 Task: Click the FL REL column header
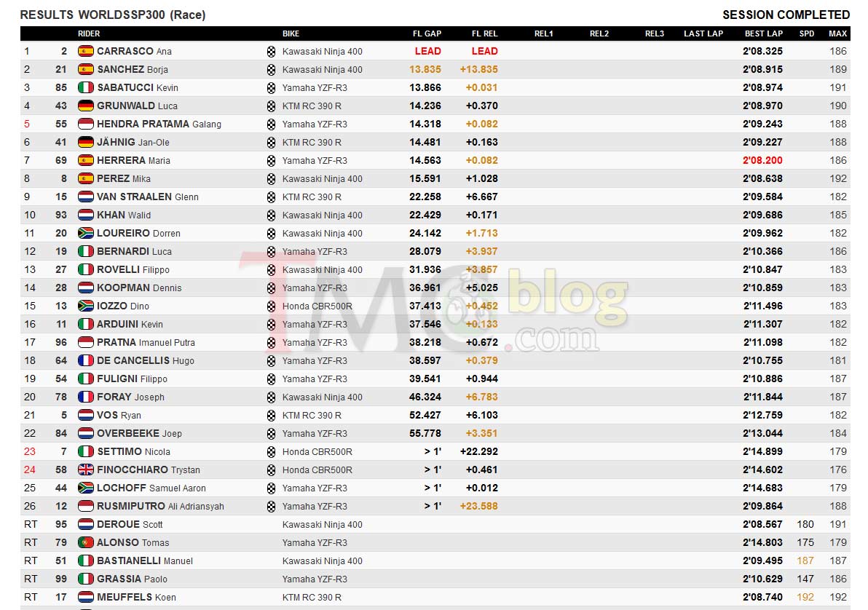click(484, 33)
